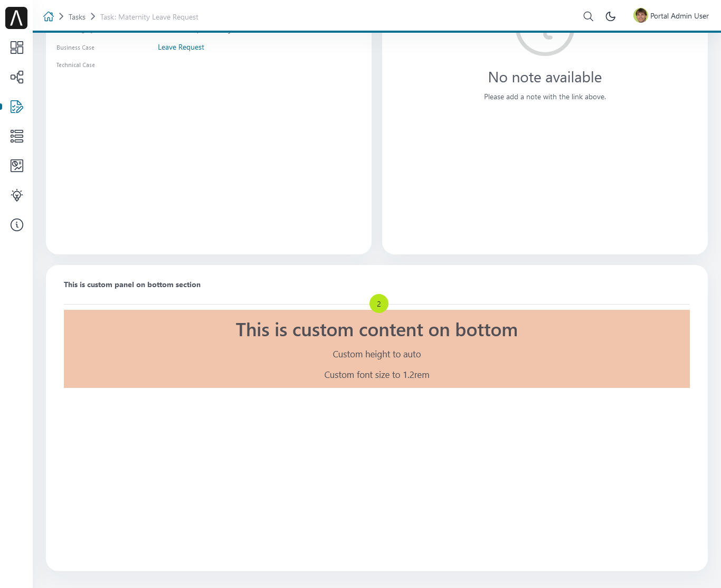Click 'Custom font size to 1.2rem' text
Image resolution: width=721 pixels, height=588 pixels.
pyautogui.click(x=377, y=375)
